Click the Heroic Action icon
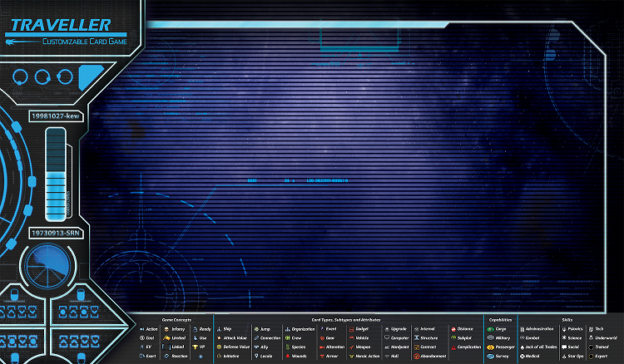This screenshot has height=364, width=624. pos(351,356)
